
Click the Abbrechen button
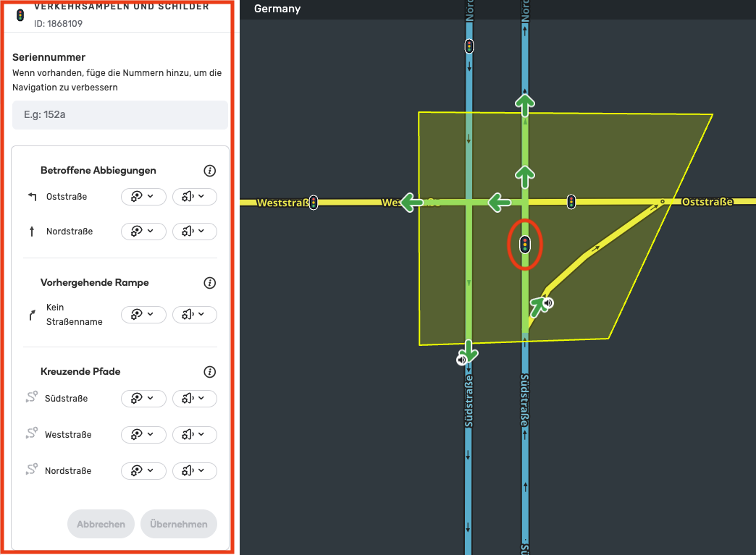pyautogui.click(x=101, y=525)
